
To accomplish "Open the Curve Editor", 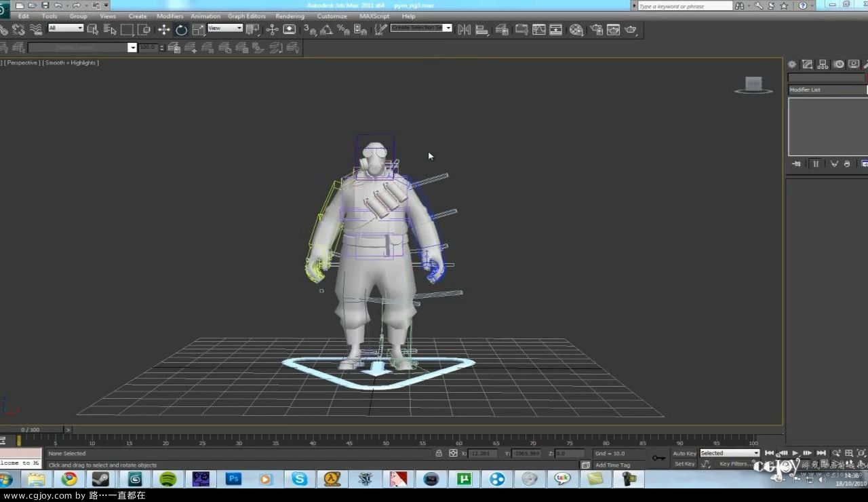I will (x=539, y=29).
